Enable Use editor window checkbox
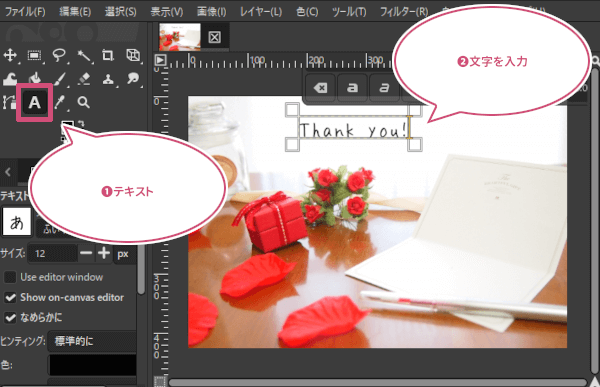Image resolution: width=600 pixels, height=387 pixels. point(10,277)
